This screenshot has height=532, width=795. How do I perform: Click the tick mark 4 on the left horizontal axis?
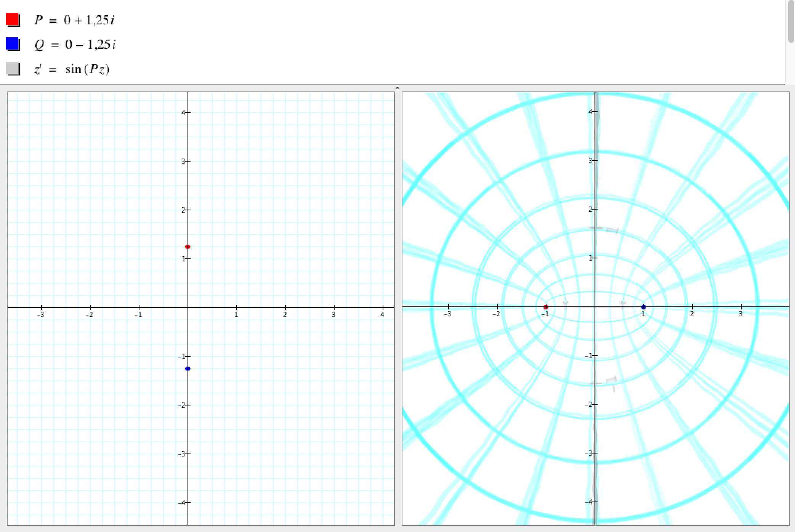tap(383, 308)
